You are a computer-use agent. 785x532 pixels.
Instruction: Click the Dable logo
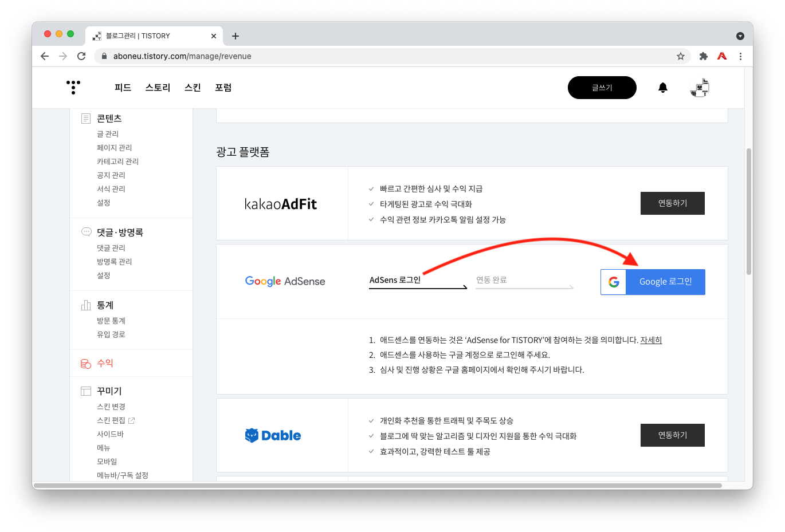273,435
